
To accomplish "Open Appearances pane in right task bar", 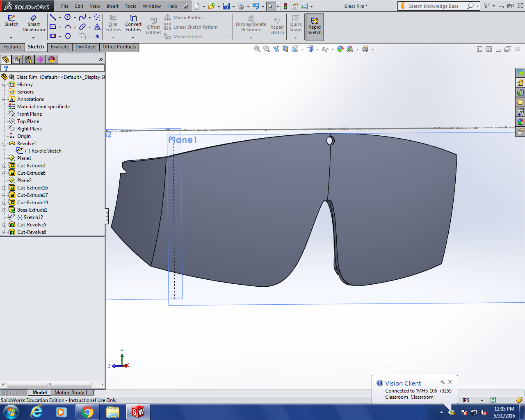I will point(520,122).
